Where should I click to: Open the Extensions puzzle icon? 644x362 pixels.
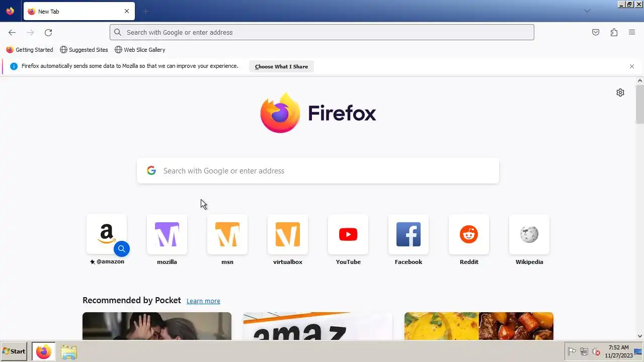614,32
